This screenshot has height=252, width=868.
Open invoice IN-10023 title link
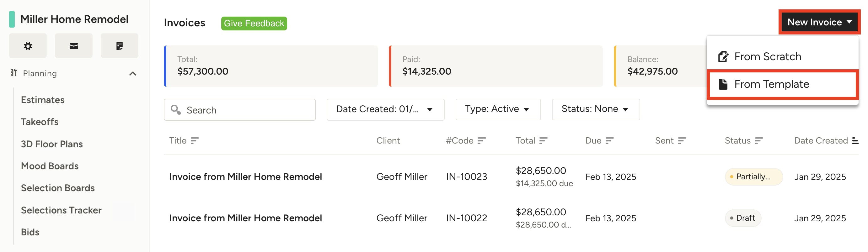pos(245,177)
